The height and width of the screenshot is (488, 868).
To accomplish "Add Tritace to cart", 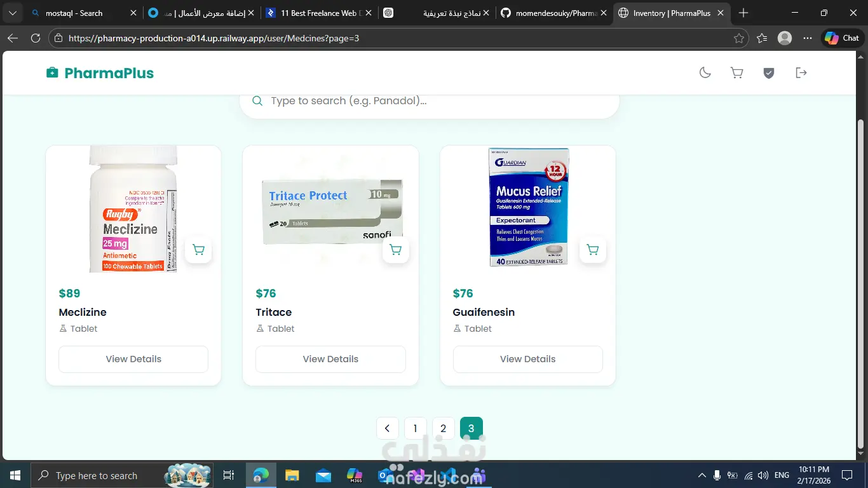I will (x=395, y=250).
